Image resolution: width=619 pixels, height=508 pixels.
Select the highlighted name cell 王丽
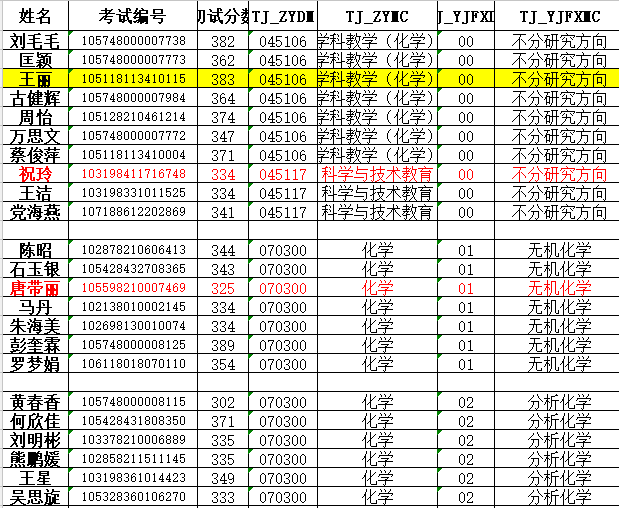(36, 79)
